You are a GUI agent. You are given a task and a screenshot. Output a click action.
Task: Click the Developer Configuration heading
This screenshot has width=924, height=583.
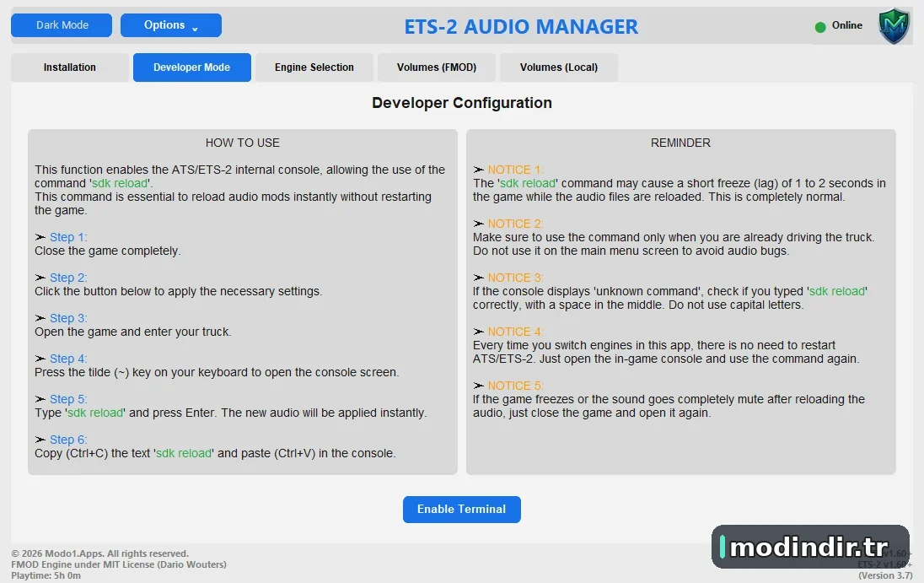[462, 103]
